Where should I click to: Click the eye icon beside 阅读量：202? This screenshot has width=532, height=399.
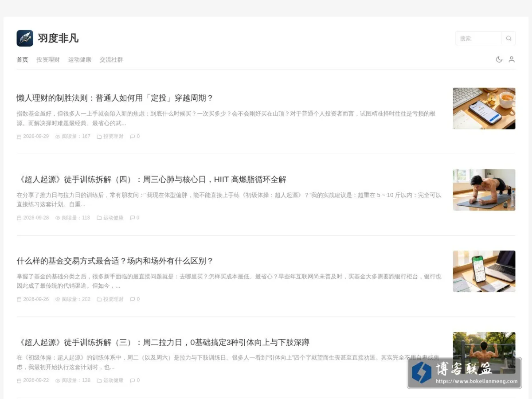click(x=58, y=299)
